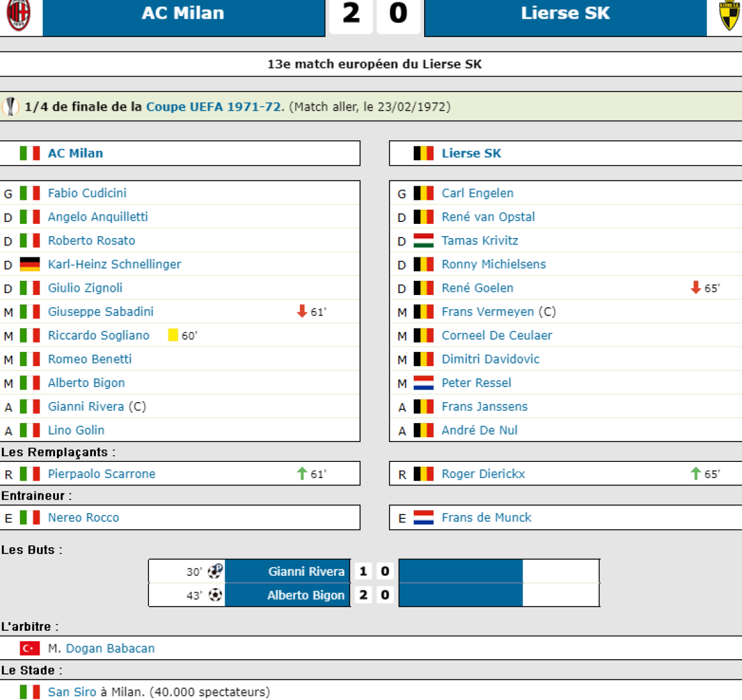Click the goal ball icon at 43'
The image size is (742, 700).
(215, 595)
